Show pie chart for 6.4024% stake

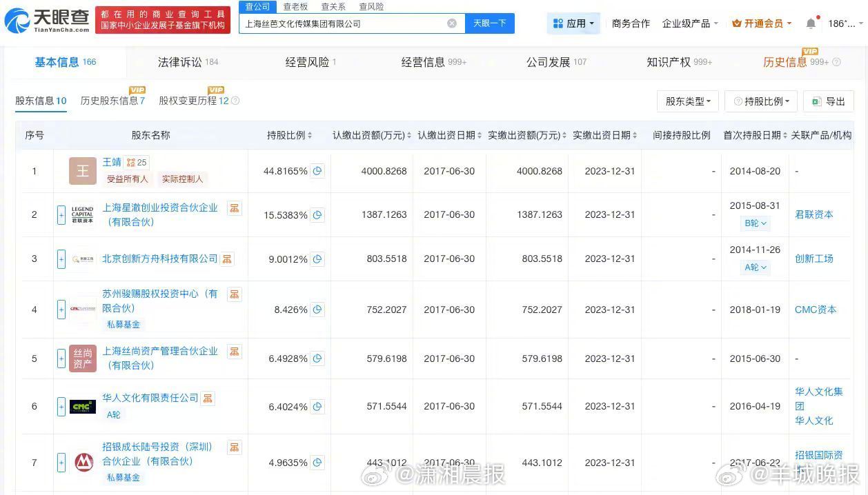pyautogui.click(x=317, y=407)
